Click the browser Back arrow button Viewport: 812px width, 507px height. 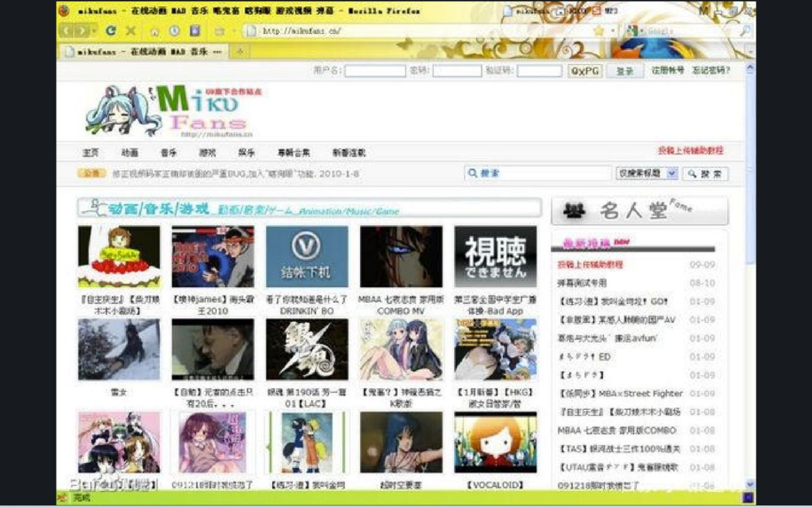pyautogui.click(x=66, y=31)
